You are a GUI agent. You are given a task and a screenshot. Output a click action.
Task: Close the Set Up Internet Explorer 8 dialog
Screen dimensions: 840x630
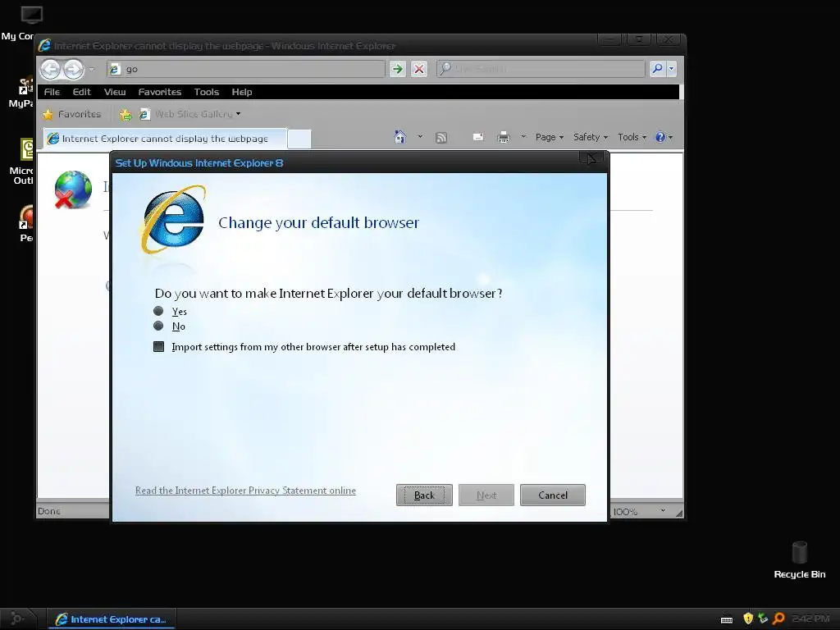click(x=591, y=158)
